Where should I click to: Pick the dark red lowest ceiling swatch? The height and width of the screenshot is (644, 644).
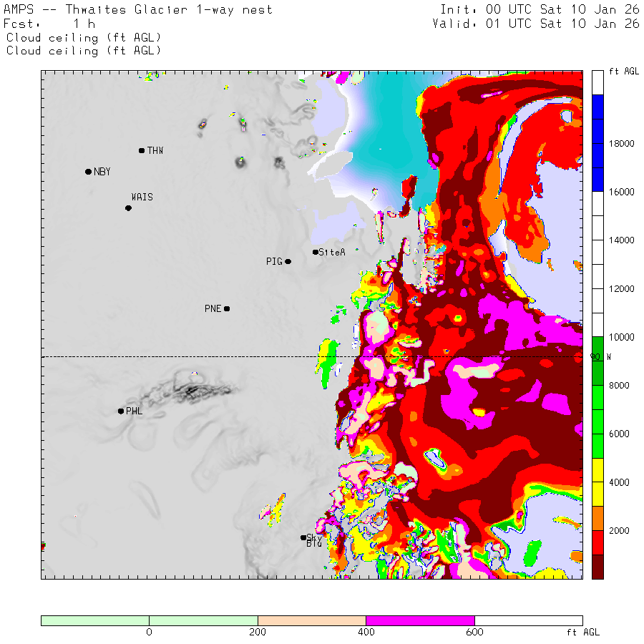click(597, 566)
